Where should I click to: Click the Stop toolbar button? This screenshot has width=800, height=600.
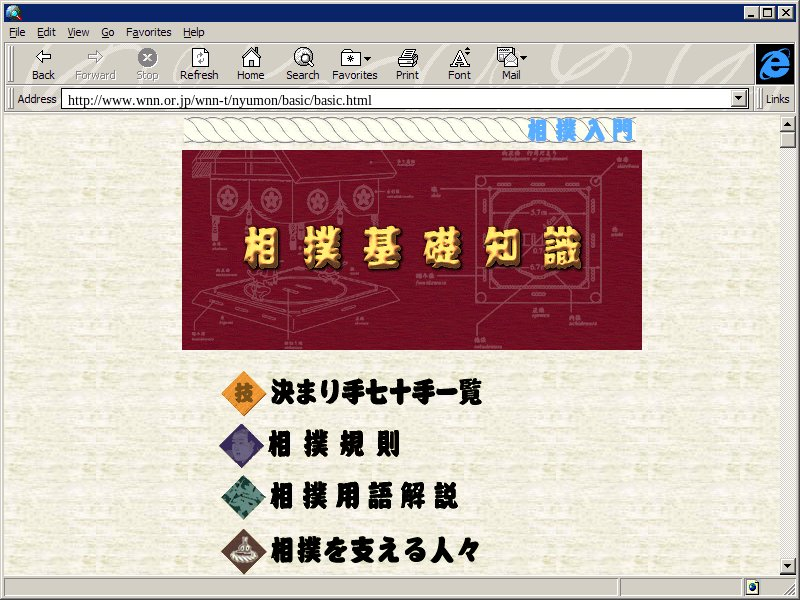point(147,64)
